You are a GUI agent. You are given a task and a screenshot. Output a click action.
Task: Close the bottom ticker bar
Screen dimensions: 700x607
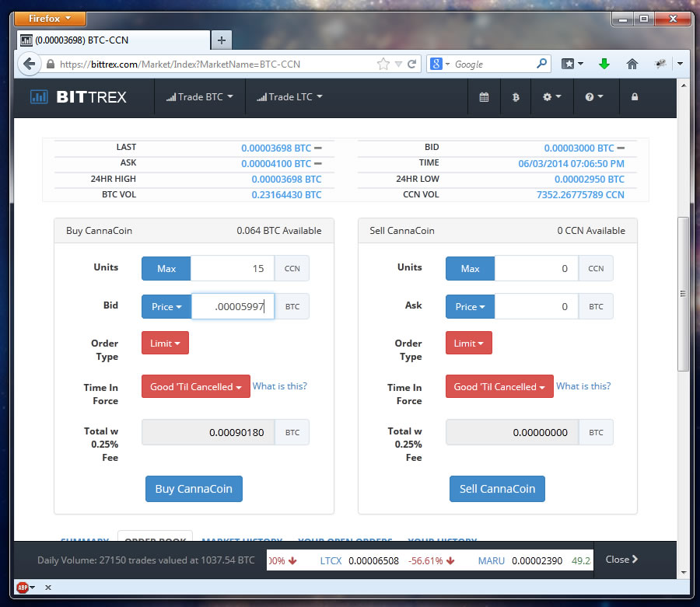click(621, 560)
